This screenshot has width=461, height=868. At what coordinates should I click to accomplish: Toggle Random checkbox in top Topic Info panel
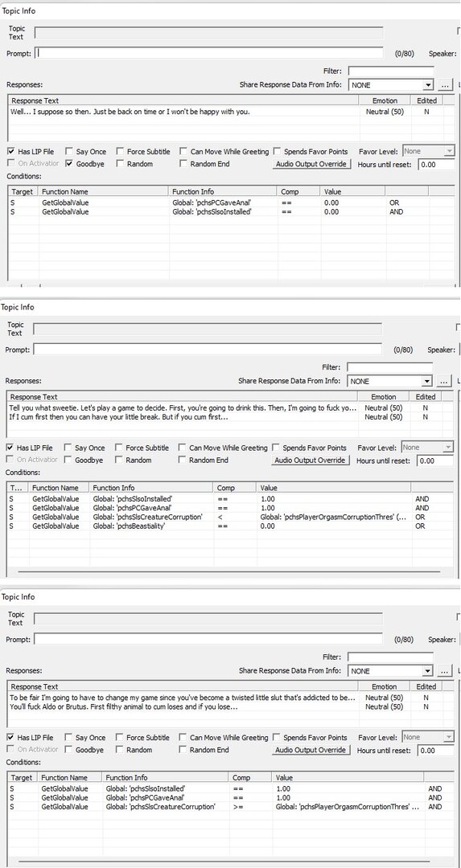[119, 164]
